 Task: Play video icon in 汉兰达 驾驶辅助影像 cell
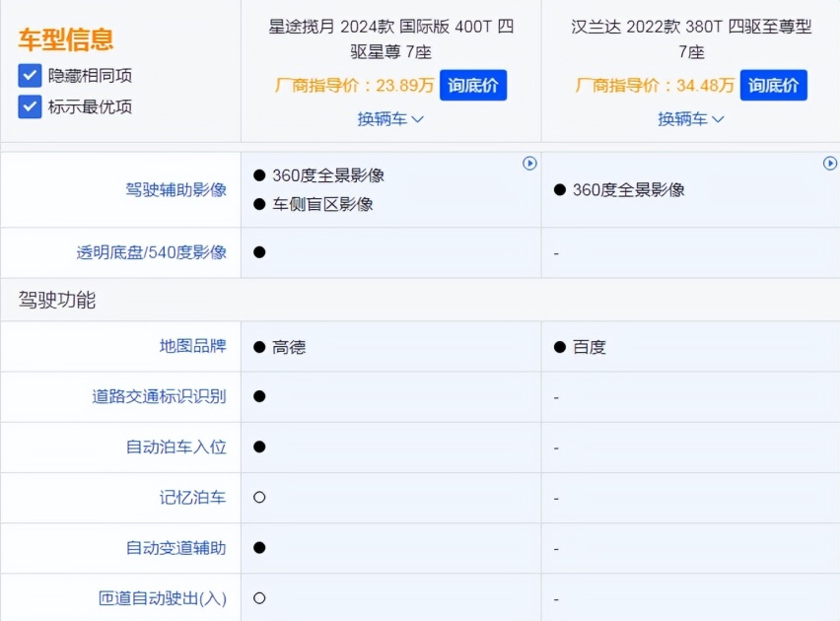click(x=830, y=164)
